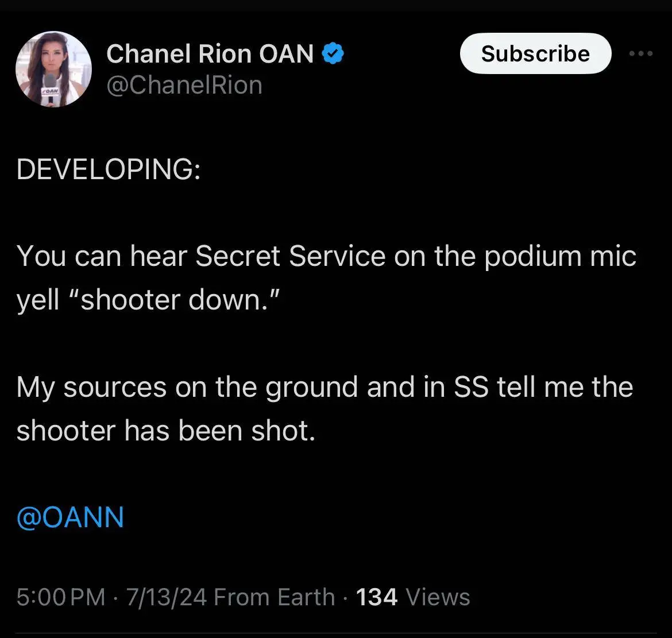Open the @ChanelRion handle
Viewport: 672px width, 638px height.
(184, 85)
